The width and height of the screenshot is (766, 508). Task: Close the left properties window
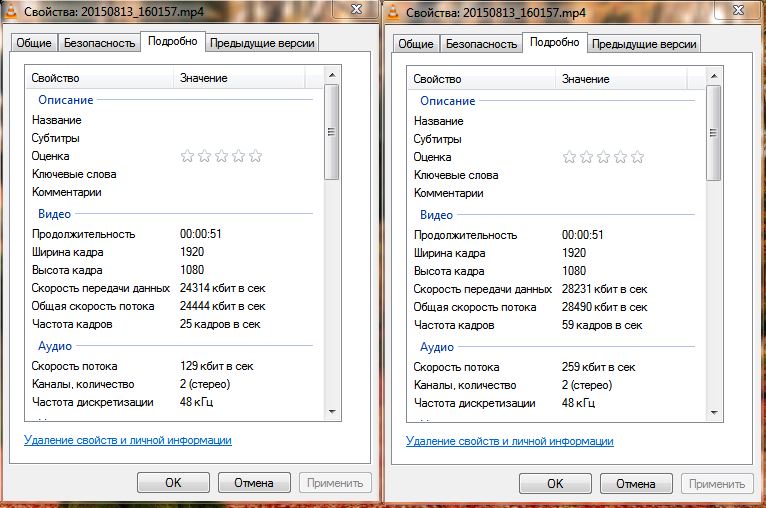[x=356, y=9]
